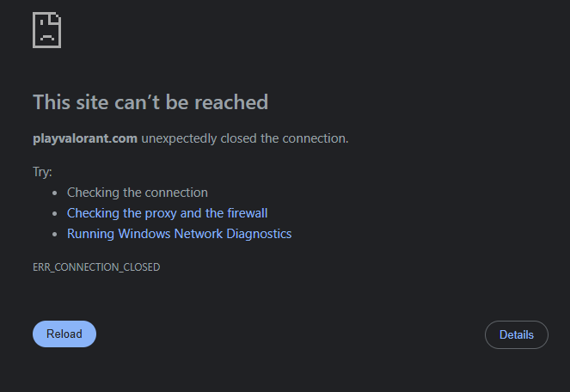Click the 'This site can't be reached' heading
This screenshot has width=570, height=392.
click(x=150, y=101)
